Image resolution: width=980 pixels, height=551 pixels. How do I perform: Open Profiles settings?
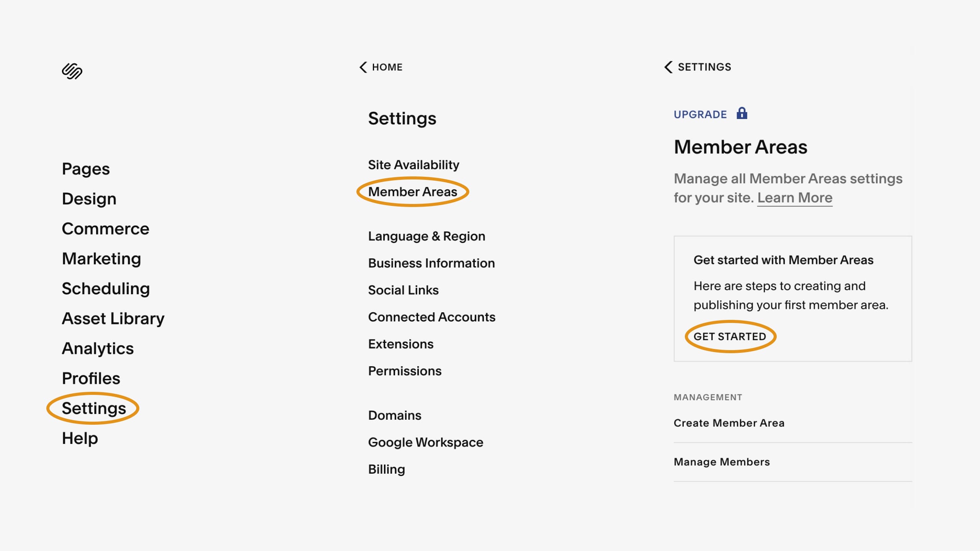[x=90, y=378]
